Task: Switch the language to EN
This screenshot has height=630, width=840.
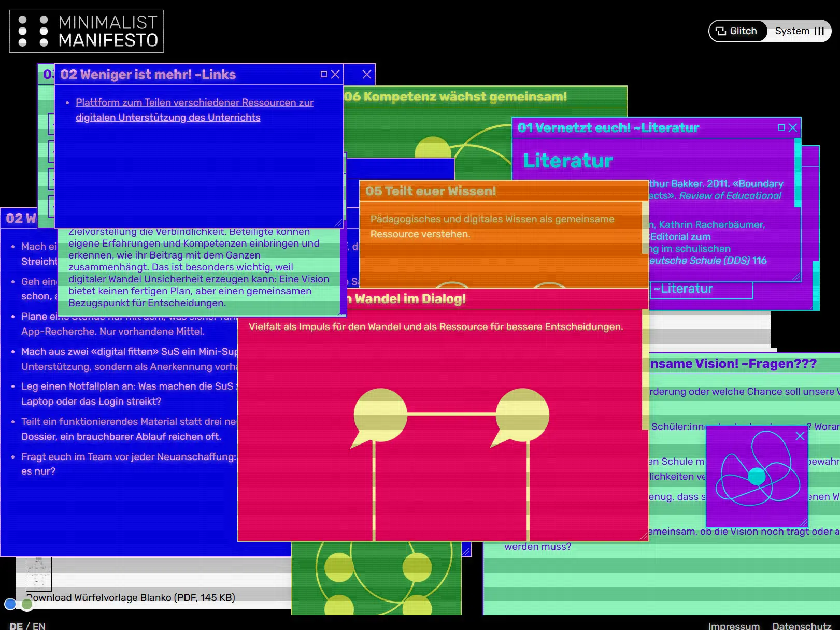Action: 39,626
